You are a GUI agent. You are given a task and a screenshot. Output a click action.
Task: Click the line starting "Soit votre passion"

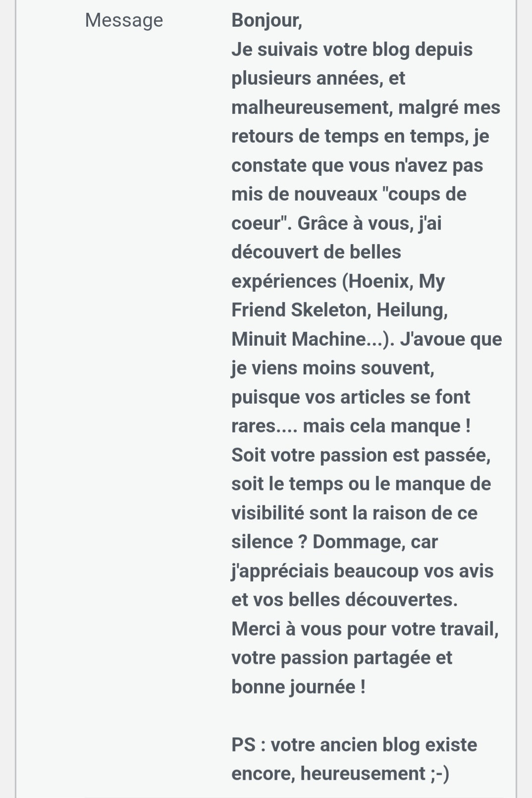tap(361, 455)
